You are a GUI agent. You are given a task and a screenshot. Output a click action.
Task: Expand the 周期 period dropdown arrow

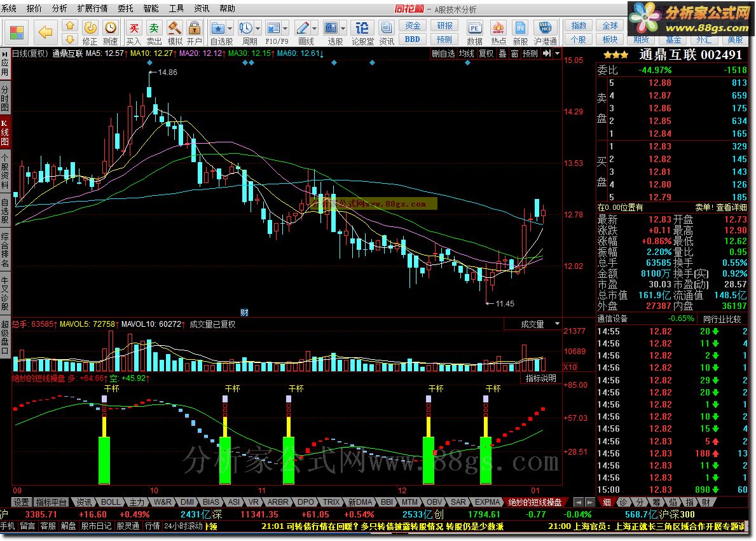pos(258,28)
